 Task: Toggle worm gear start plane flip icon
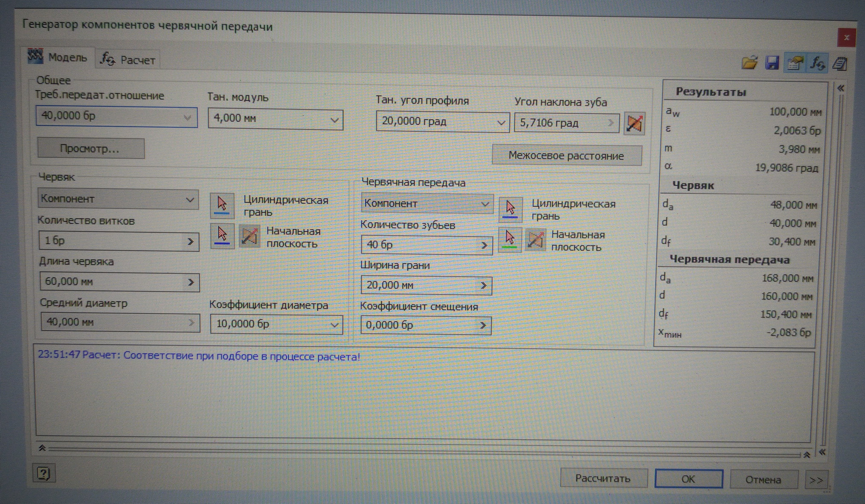535,240
